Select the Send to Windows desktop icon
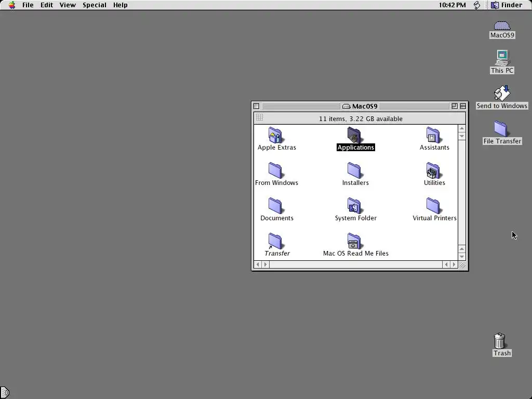 pos(502,93)
